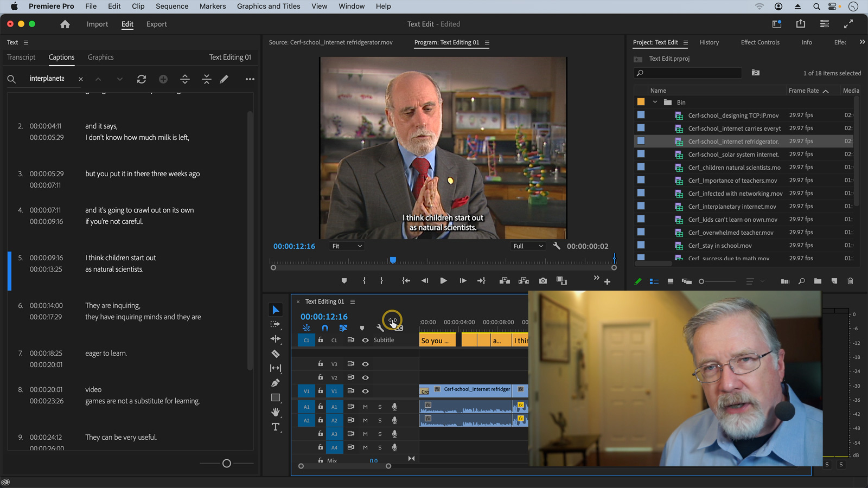Open Text panel hamburger menu
Viewport: 868px width, 488px height.
(x=26, y=42)
